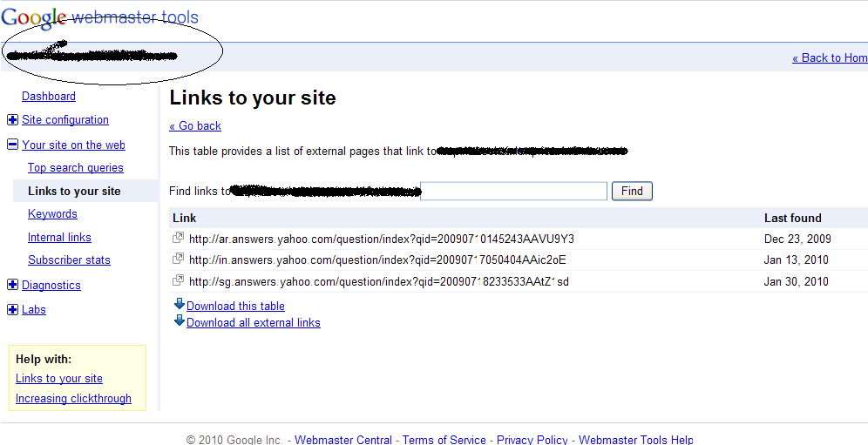Screen dimensions: 868x445
Task: Go to Internal links page
Action: (60, 238)
